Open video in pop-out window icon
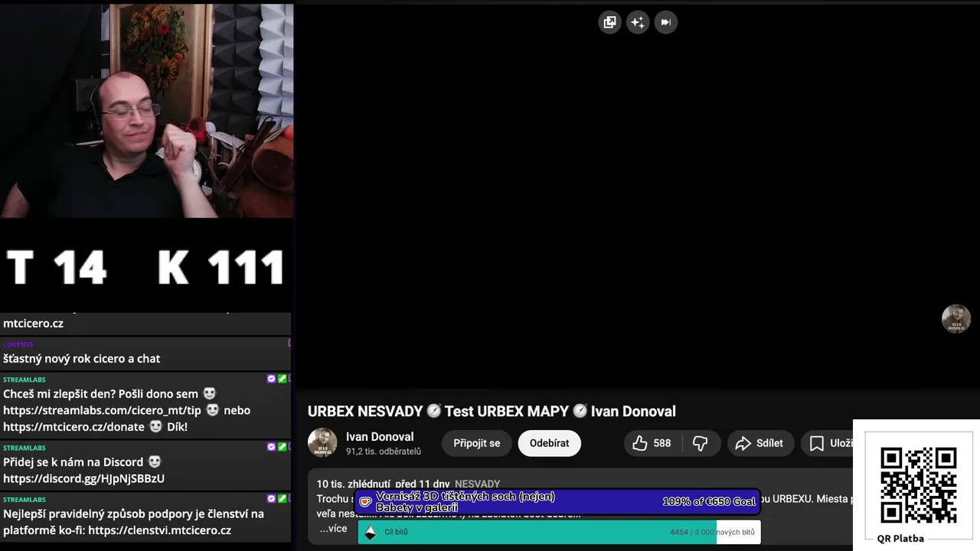980x551 pixels. pos(609,22)
